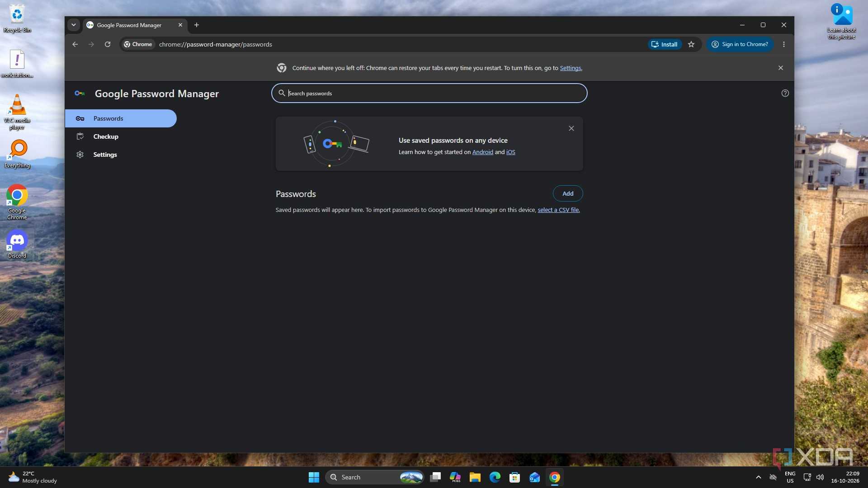The height and width of the screenshot is (488, 868).
Task: Open Chrome three-dot menu
Action: click(x=784, y=44)
